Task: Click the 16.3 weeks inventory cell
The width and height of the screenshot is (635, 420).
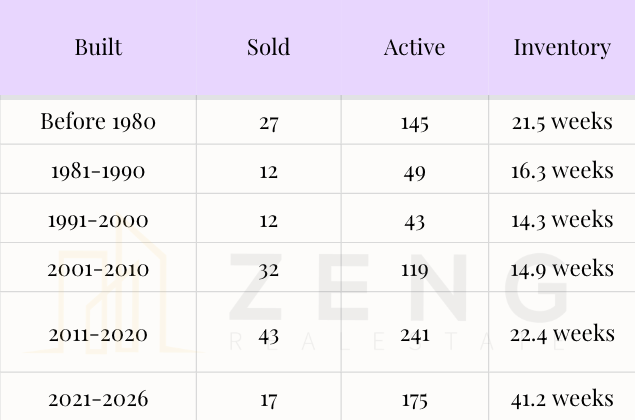Action: tap(562, 171)
